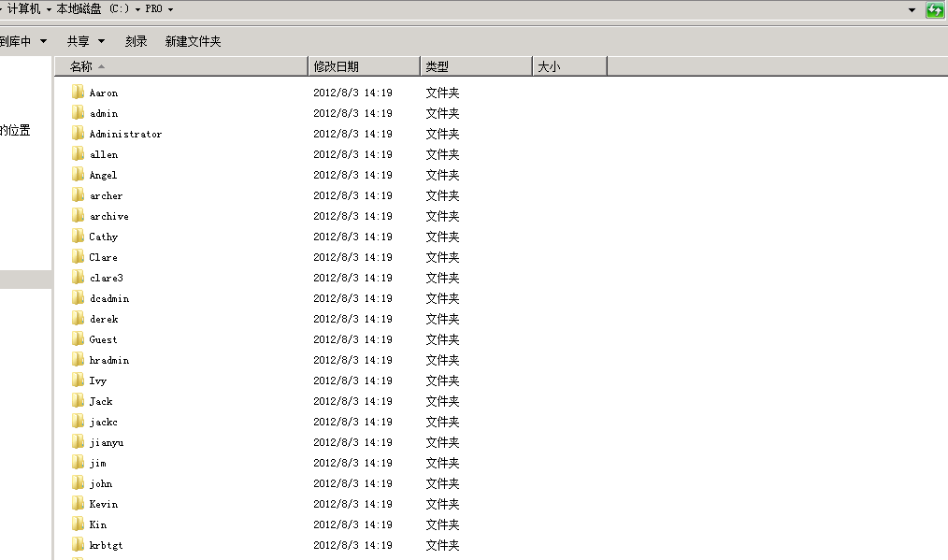Select the folder name krbtgt

click(x=106, y=545)
